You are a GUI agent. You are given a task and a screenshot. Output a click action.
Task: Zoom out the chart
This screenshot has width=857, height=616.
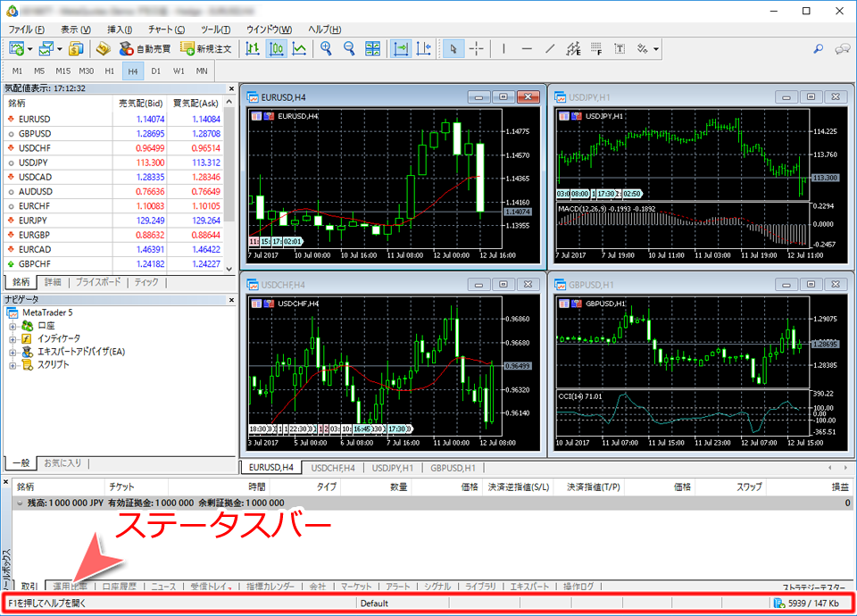pos(349,48)
